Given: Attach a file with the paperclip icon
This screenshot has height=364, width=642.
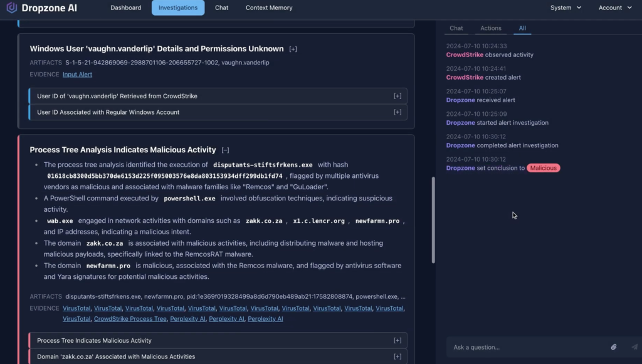Looking at the screenshot, I should pos(614,347).
